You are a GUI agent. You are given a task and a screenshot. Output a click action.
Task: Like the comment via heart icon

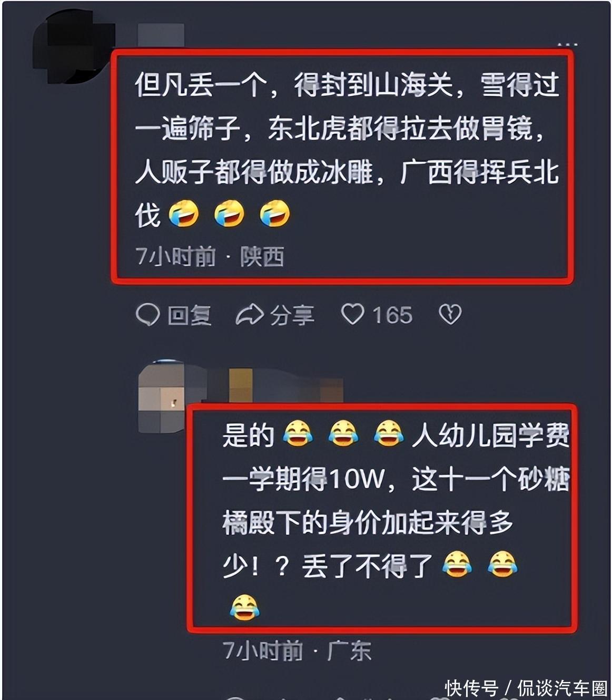[352, 315]
